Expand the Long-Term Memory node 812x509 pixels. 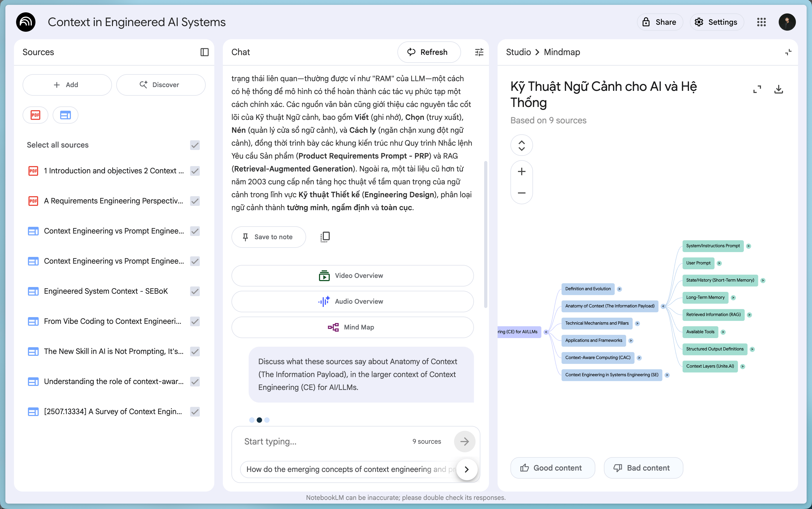733,297
